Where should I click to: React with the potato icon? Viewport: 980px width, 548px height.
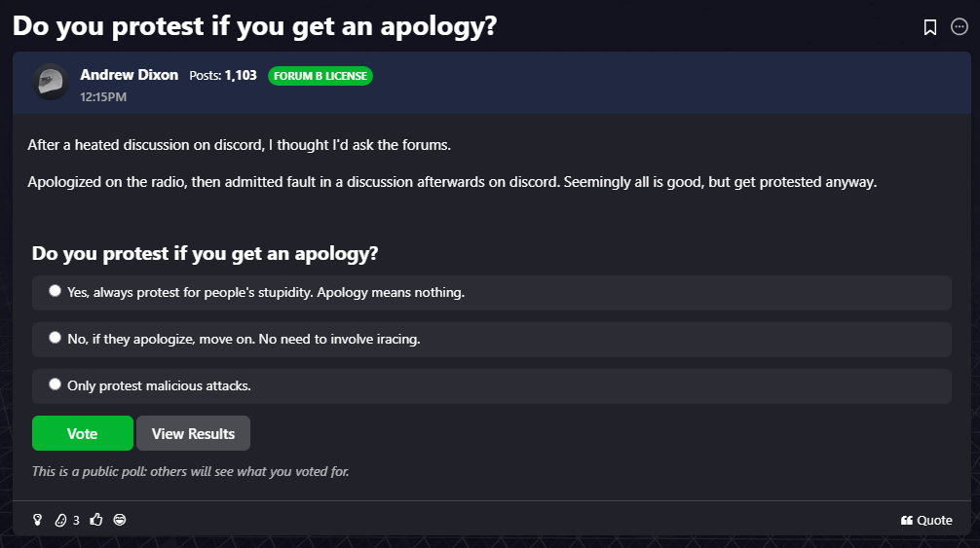click(60, 520)
